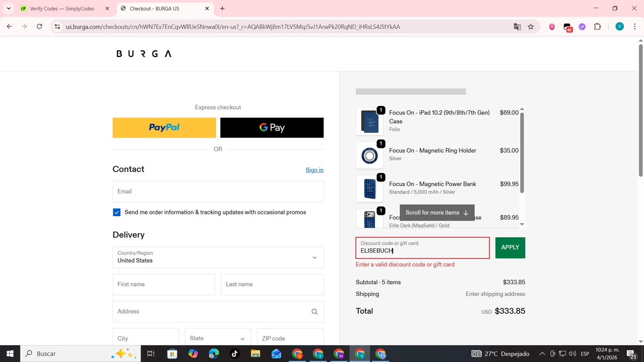Click Enter shipping address text

[495, 294]
